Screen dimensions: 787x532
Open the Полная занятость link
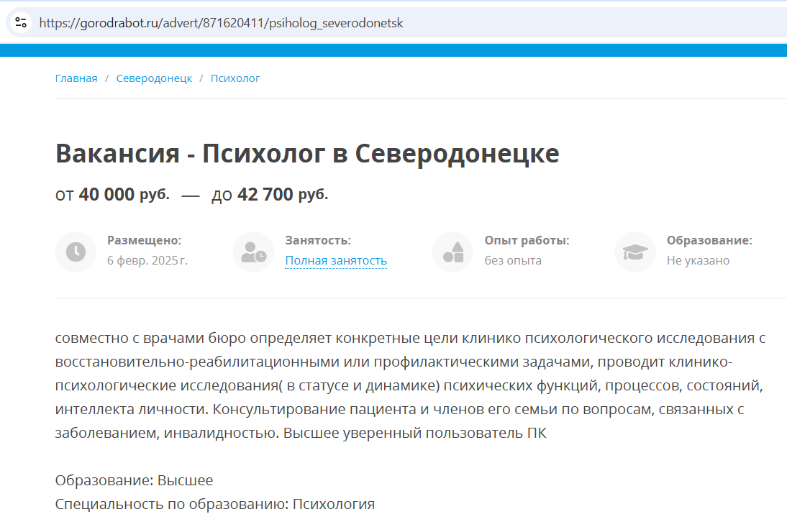pyautogui.click(x=336, y=260)
